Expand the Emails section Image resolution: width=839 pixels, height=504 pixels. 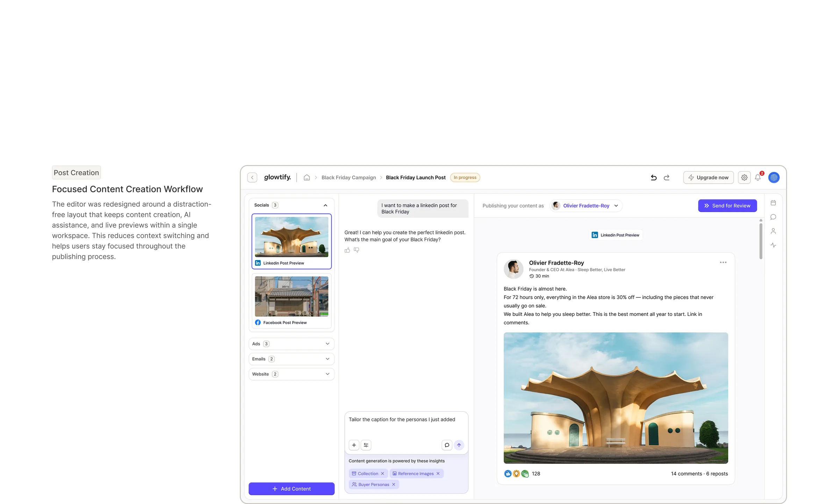pos(291,359)
